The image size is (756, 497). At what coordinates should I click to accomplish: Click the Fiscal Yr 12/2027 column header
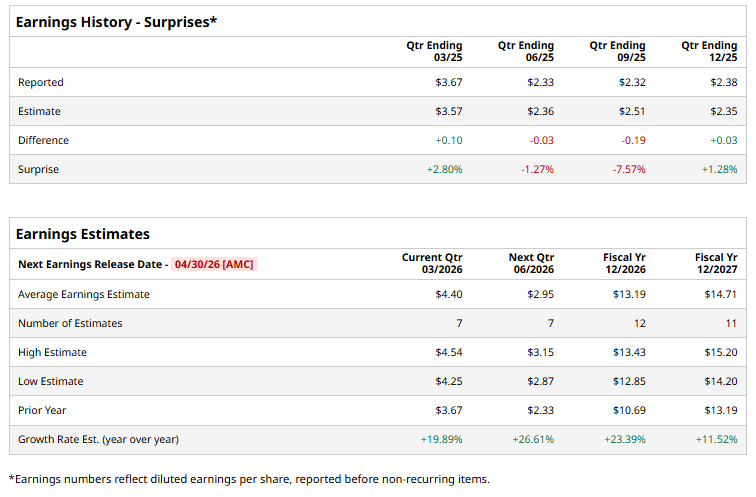click(716, 264)
